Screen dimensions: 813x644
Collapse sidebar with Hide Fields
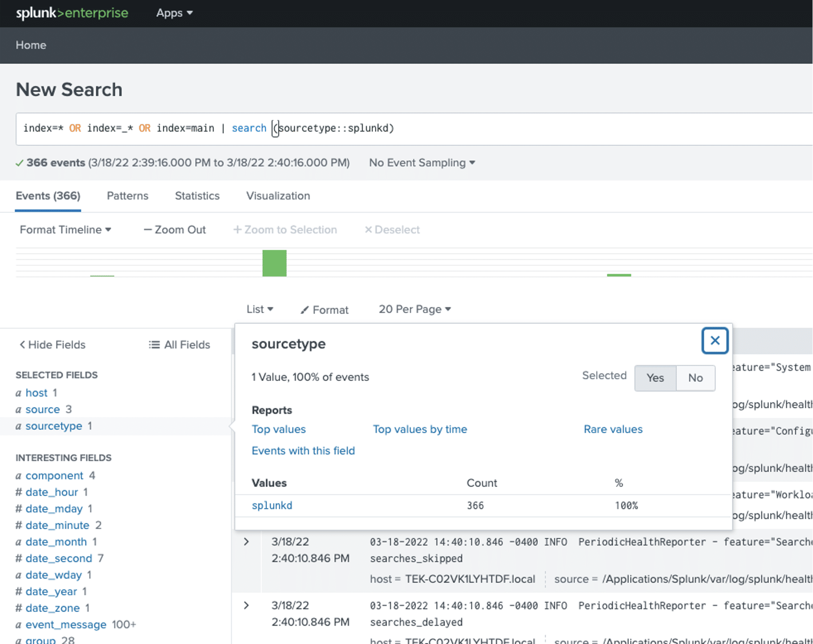[x=52, y=345]
